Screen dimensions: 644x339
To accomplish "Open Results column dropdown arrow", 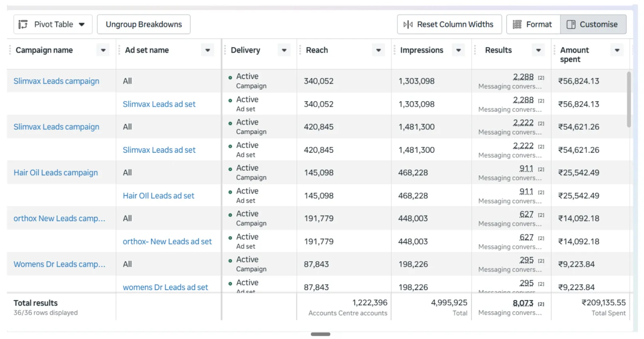I will 538,50.
